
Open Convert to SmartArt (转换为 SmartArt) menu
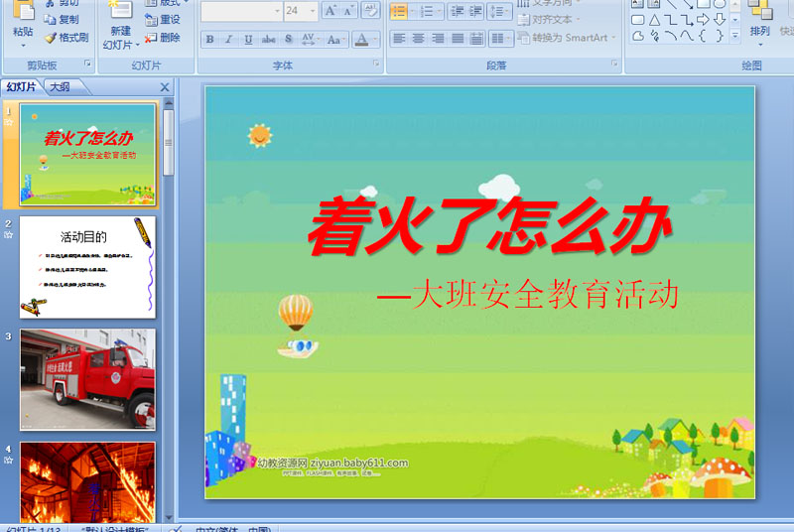click(x=567, y=38)
